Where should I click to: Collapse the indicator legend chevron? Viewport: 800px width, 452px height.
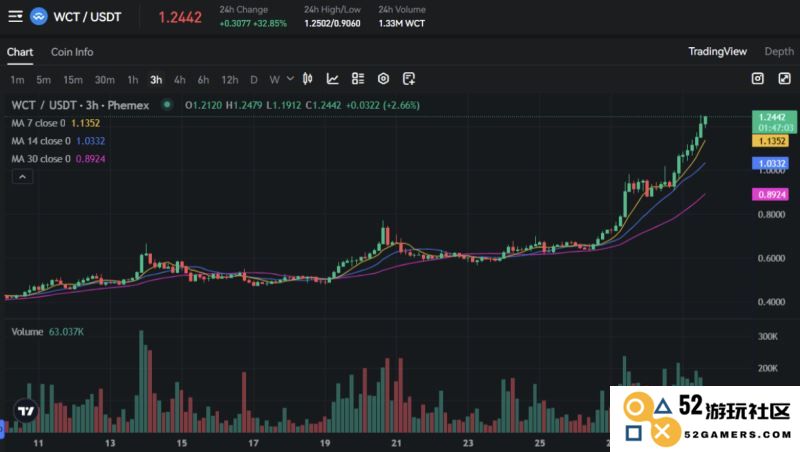(22, 177)
